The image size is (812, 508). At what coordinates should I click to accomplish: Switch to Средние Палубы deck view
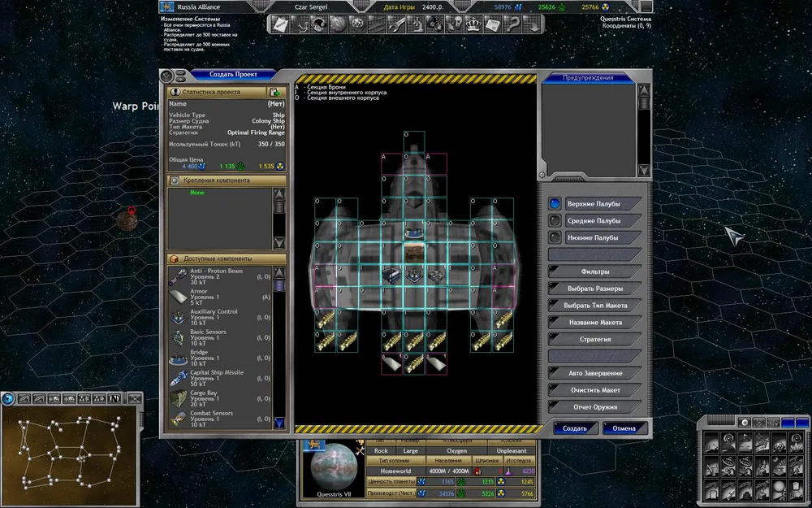pyautogui.click(x=555, y=221)
